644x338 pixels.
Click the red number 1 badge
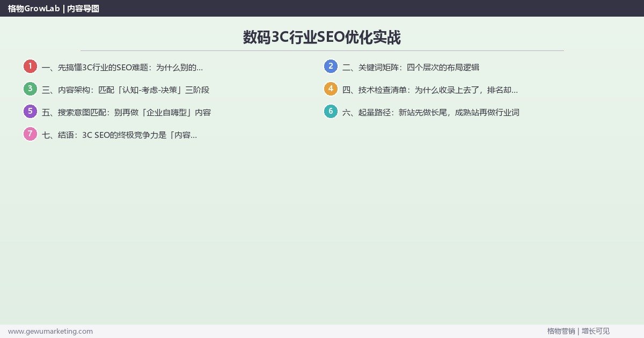(x=30, y=67)
